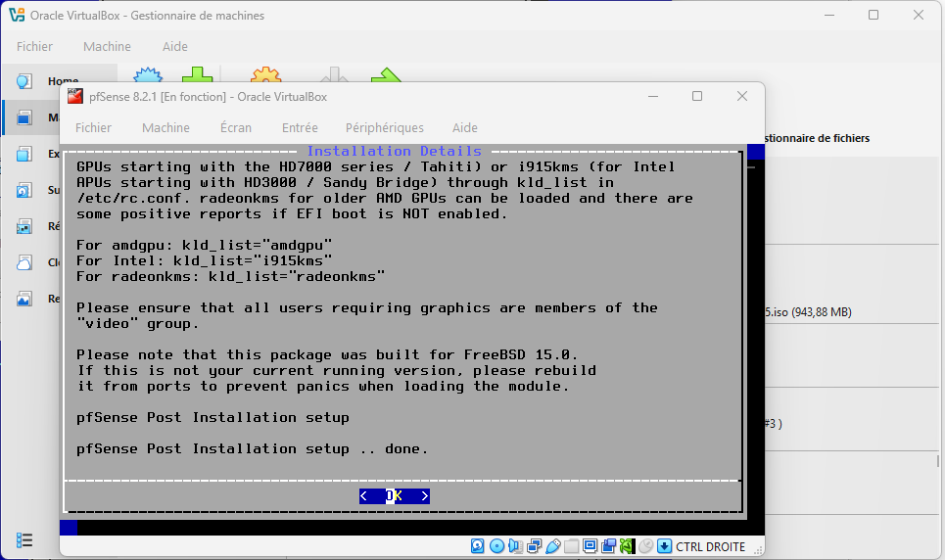Viewport: 945px width, 560px height.
Task: Click the display settings status icon
Action: (x=590, y=546)
